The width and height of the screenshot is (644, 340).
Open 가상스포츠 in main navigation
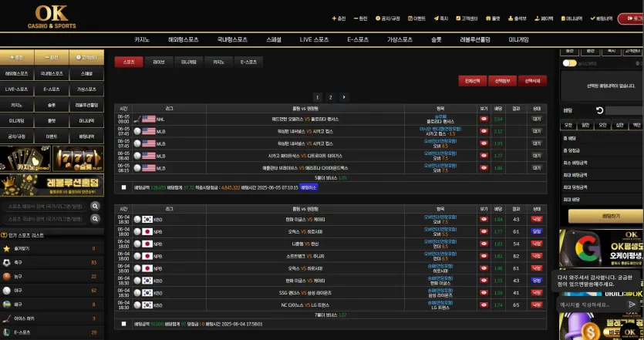400,40
